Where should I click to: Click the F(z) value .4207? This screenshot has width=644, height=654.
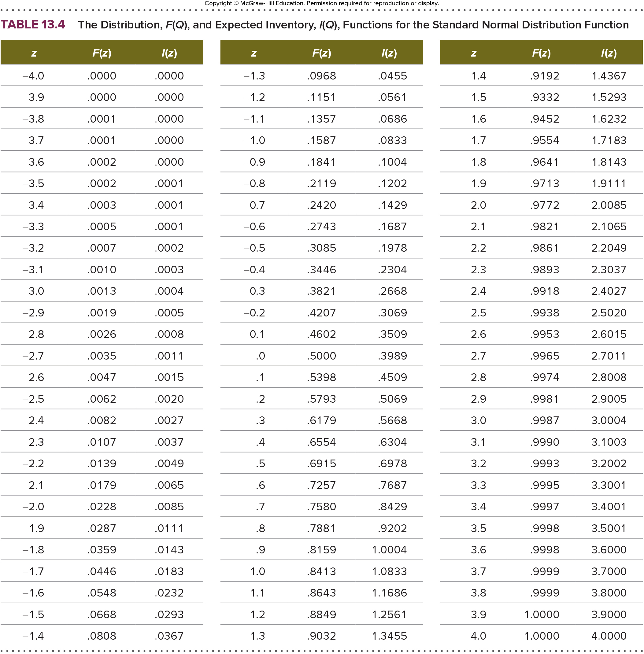point(321,313)
